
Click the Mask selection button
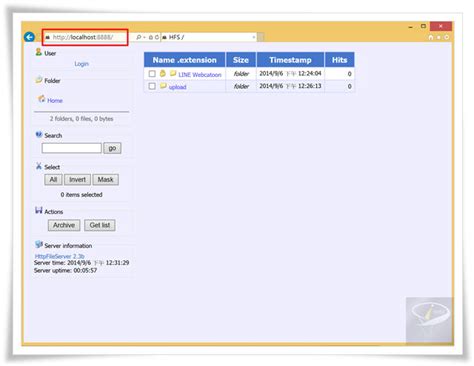106,180
